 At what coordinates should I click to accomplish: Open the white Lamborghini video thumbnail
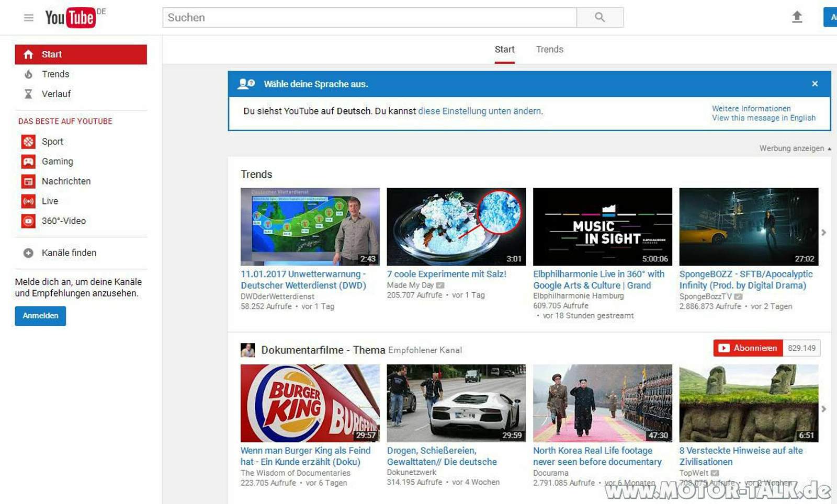coord(456,403)
